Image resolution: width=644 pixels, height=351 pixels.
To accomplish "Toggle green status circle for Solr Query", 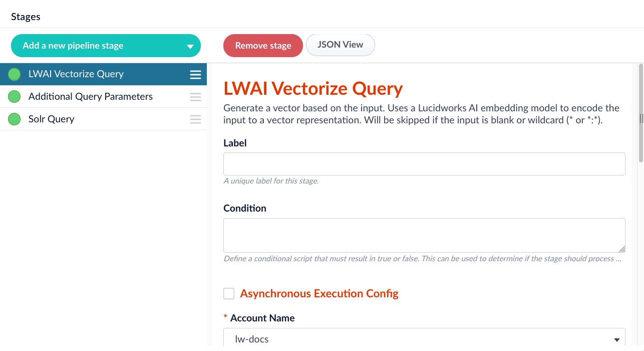I will click(x=15, y=119).
